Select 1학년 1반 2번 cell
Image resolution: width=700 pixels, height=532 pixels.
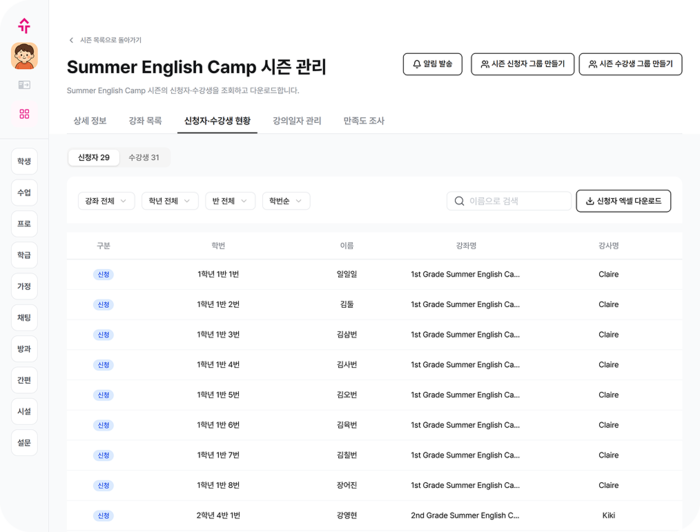pyautogui.click(x=218, y=304)
